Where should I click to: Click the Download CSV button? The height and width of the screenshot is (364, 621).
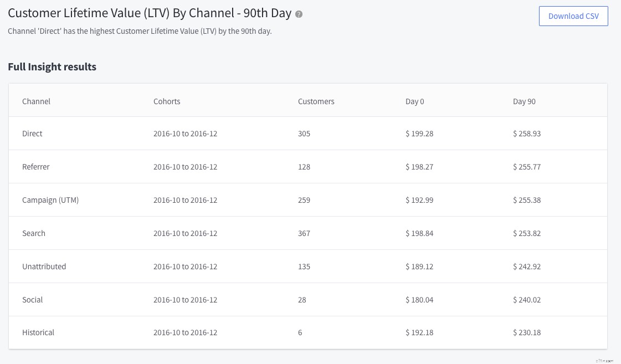click(x=573, y=16)
